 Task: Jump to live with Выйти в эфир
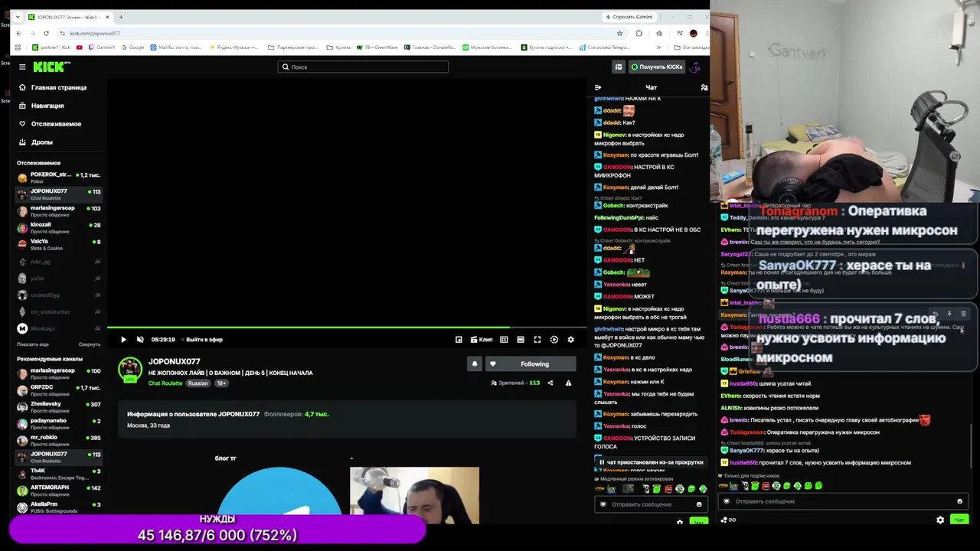tap(202, 340)
